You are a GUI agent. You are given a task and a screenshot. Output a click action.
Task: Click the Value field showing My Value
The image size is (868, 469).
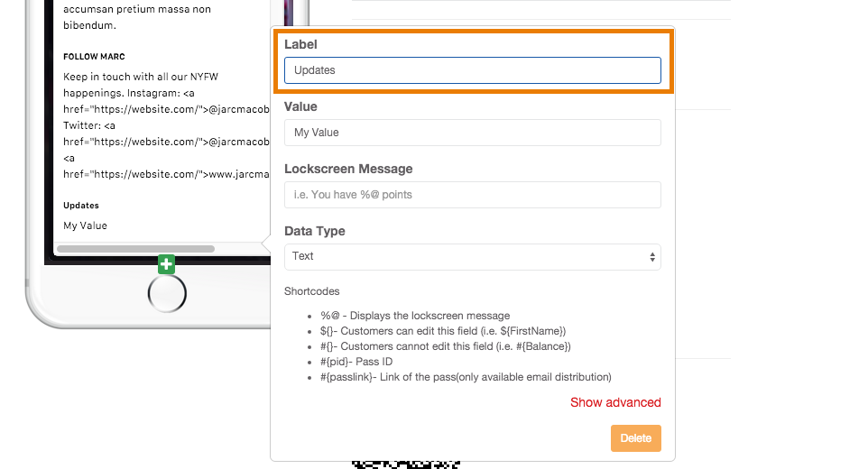click(472, 133)
